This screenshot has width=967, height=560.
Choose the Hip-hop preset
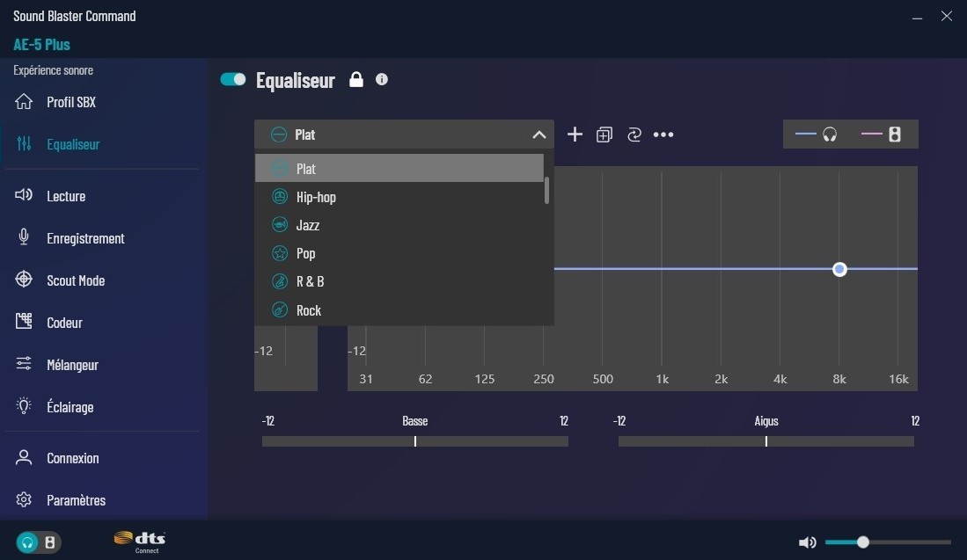click(399, 197)
